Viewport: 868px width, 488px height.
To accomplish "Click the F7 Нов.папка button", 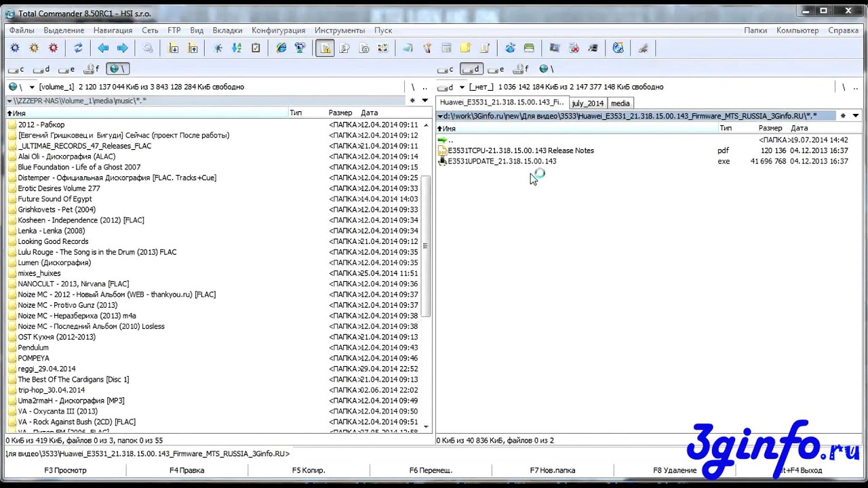I will 552,470.
